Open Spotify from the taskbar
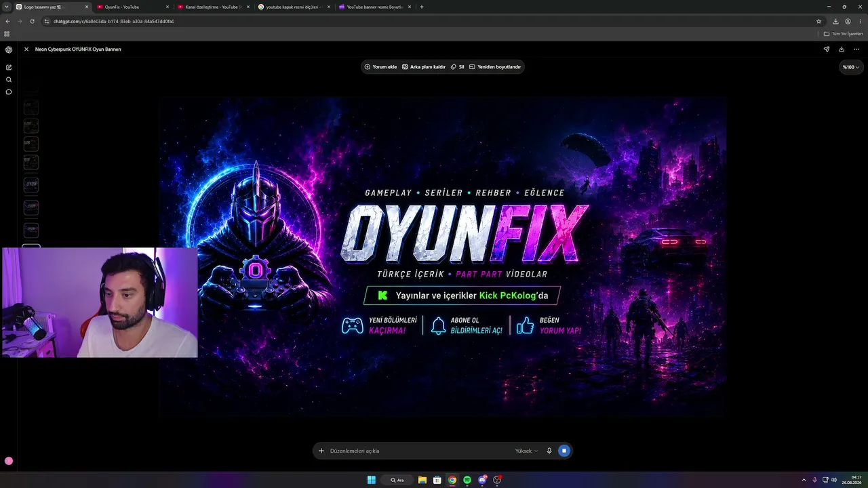 (467, 480)
